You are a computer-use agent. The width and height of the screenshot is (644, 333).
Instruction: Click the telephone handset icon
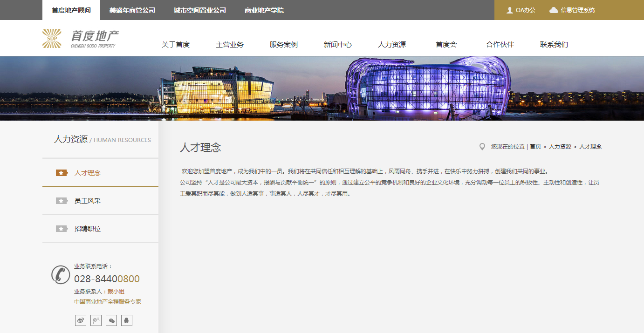61,274
